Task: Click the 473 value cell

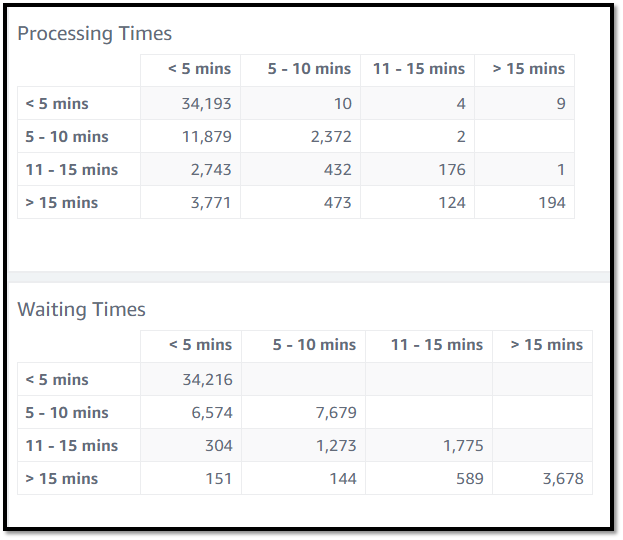Action: 337,202
